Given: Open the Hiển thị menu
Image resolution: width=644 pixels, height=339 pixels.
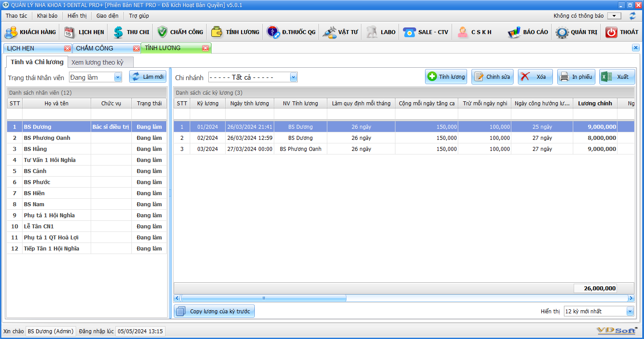Looking at the screenshot, I should 77,15.
